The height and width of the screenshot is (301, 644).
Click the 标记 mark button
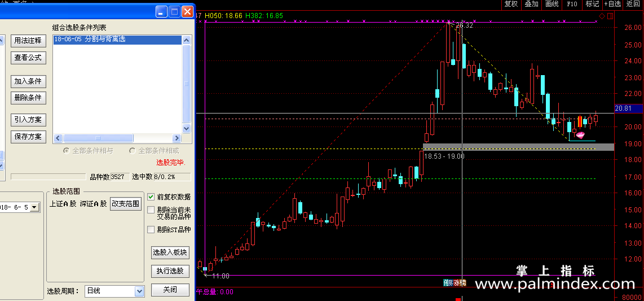pyautogui.click(x=592, y=4)
